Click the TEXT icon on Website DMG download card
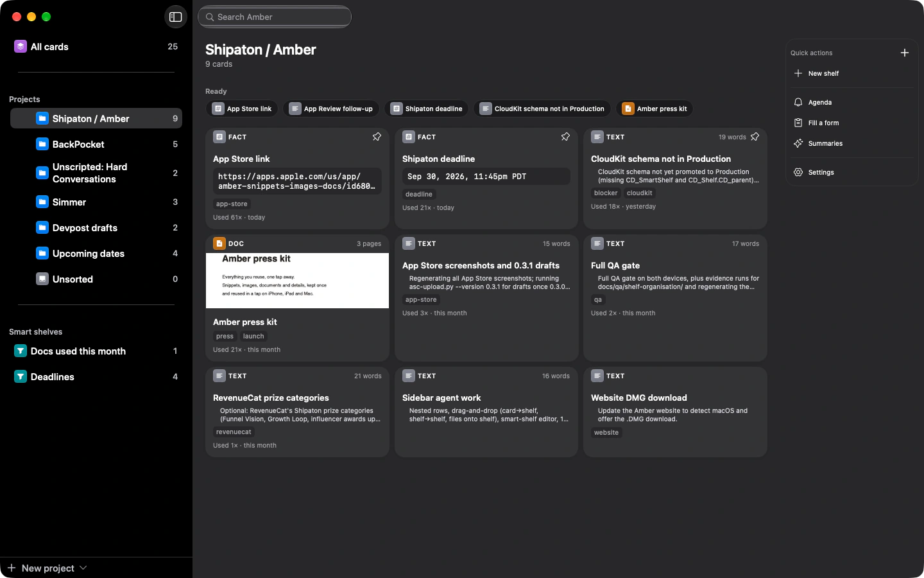The width and height of the screenshot is (924, 578). click(x=597, y=376)
